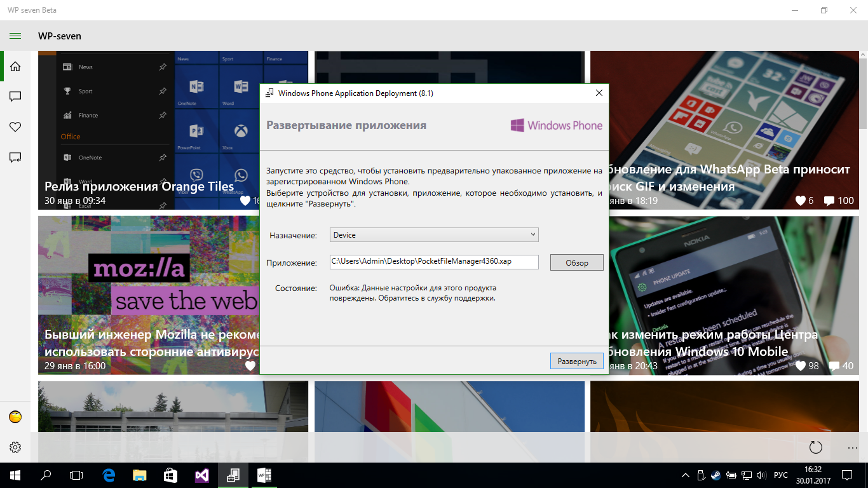Viewport: 868px width, 488px height.
Task: Go to Home in WP-seven sidebar
Action: pyautogui.click(x=15, y=66)
